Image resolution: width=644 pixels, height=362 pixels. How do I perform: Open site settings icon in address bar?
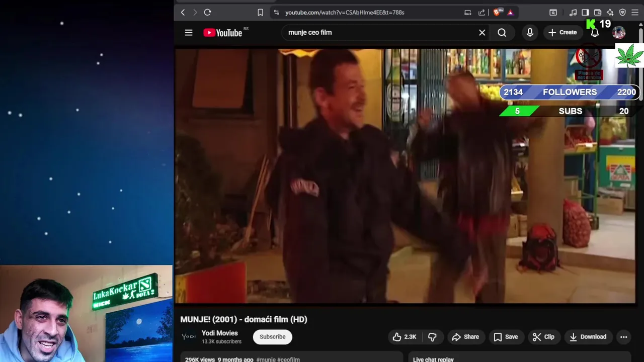(276, 13)
